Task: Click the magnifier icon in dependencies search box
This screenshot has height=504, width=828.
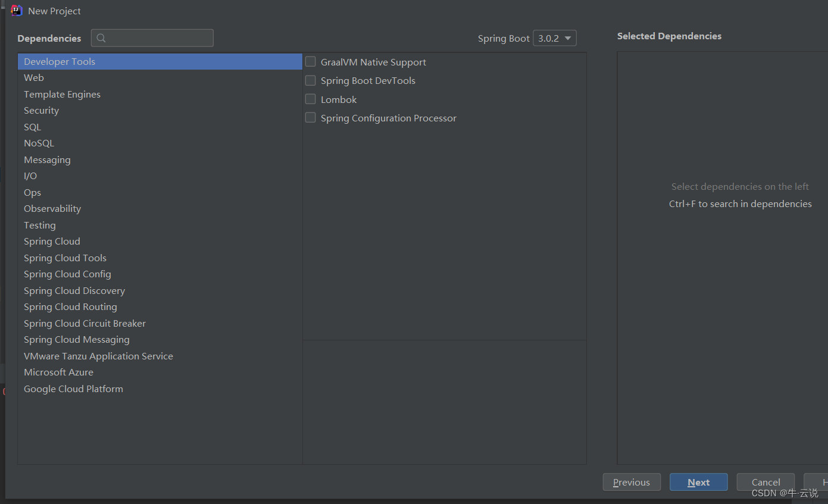Action: (101, 38)
